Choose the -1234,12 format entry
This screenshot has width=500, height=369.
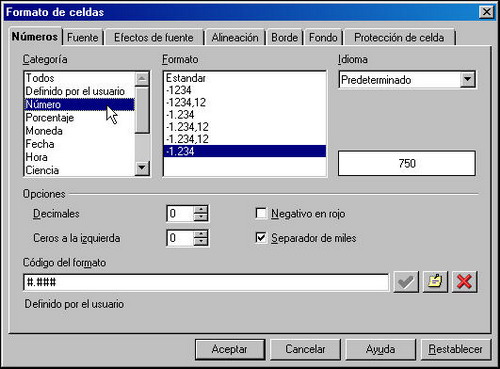pos(245,102)
